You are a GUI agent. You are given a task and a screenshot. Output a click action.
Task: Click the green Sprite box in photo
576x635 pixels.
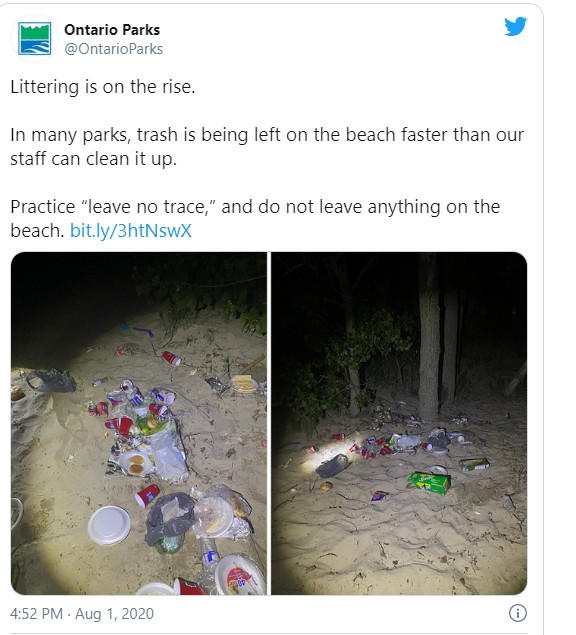click(429, 482)
